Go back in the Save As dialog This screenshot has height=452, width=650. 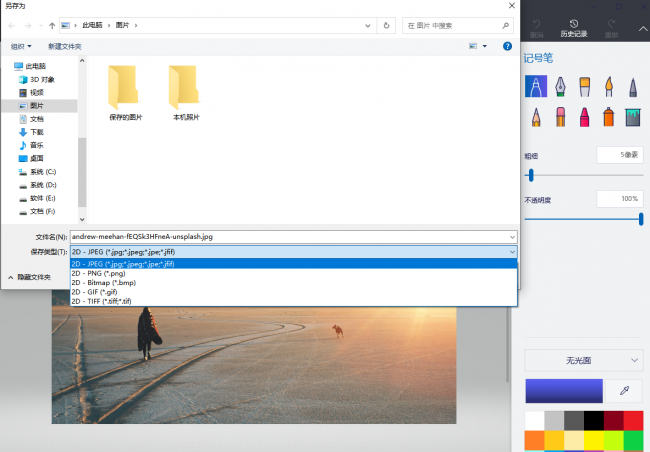coord(12,26)
